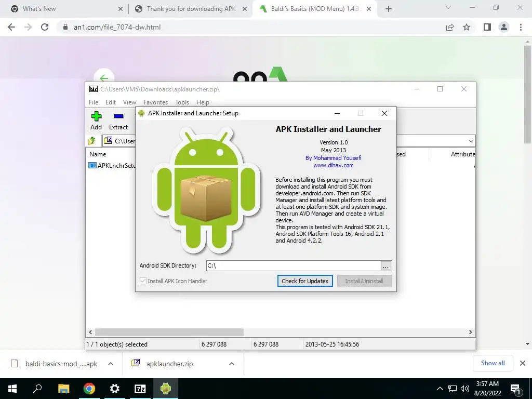Expand options for baldi-basics apk download
The height and width of the screenshot is (399, 532).
click(110, 364)
